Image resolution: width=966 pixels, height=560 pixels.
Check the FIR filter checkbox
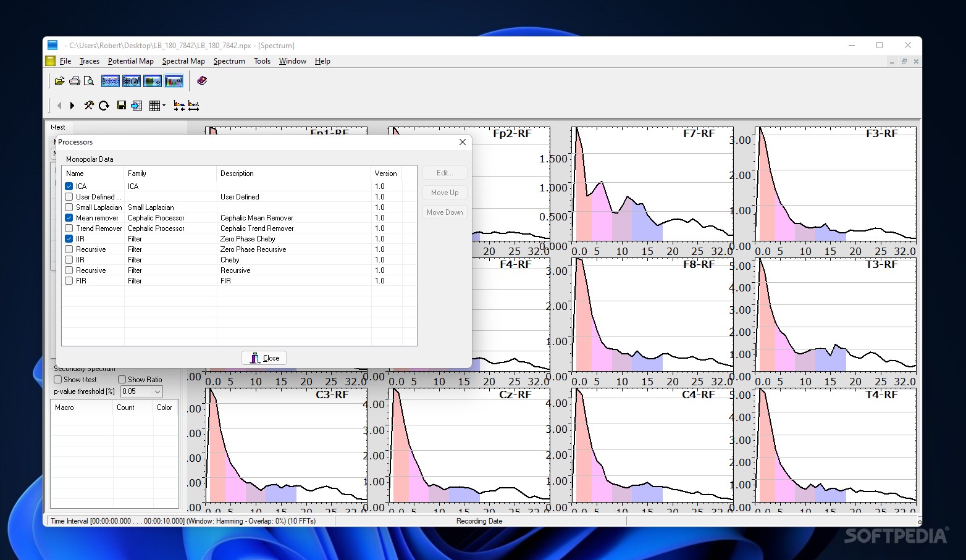click(x=69, y=280)
